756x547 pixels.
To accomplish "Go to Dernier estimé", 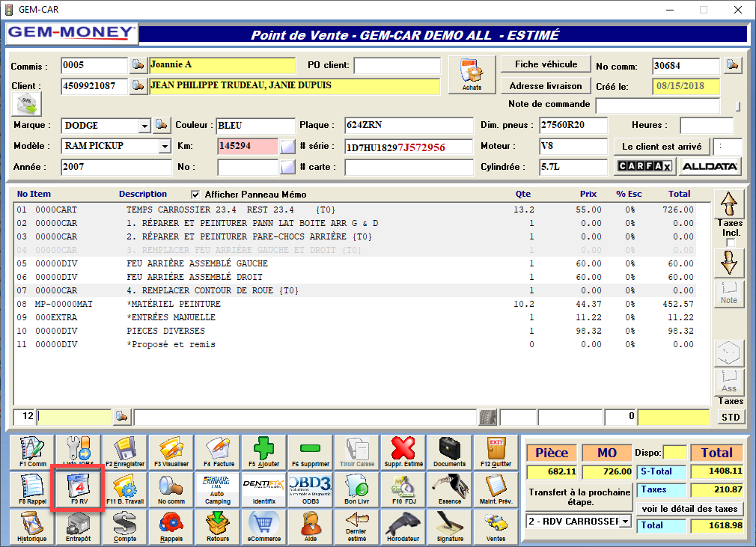I will click(x=357, y=527).
